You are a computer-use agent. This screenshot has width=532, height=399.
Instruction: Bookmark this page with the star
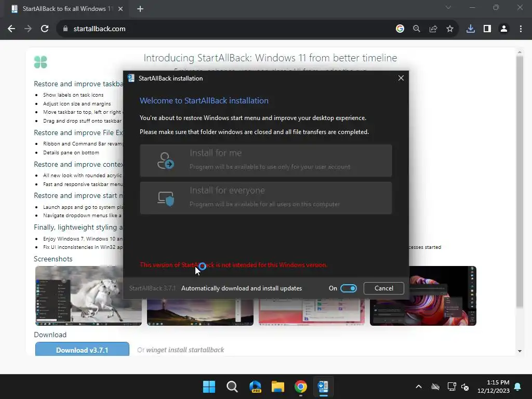pos(450,29)
